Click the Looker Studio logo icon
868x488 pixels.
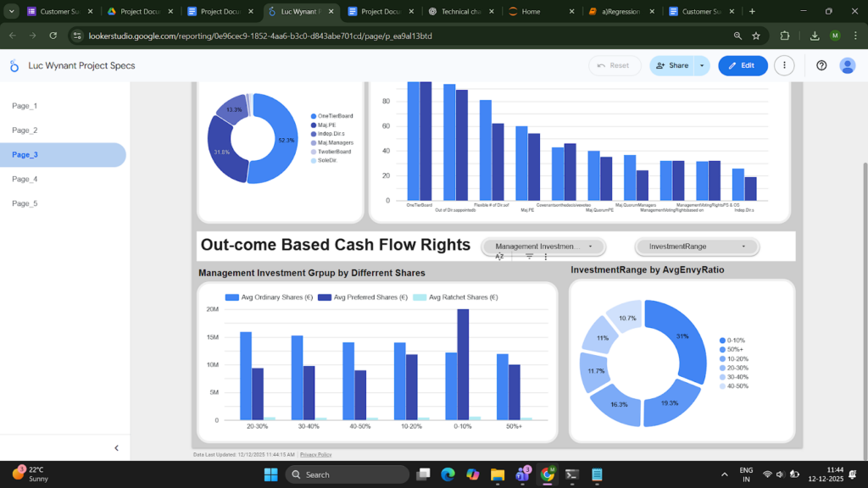point(14,66)
